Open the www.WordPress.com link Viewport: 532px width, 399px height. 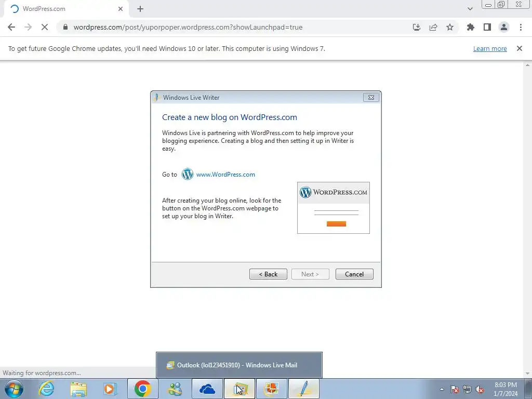pos(225,175)
